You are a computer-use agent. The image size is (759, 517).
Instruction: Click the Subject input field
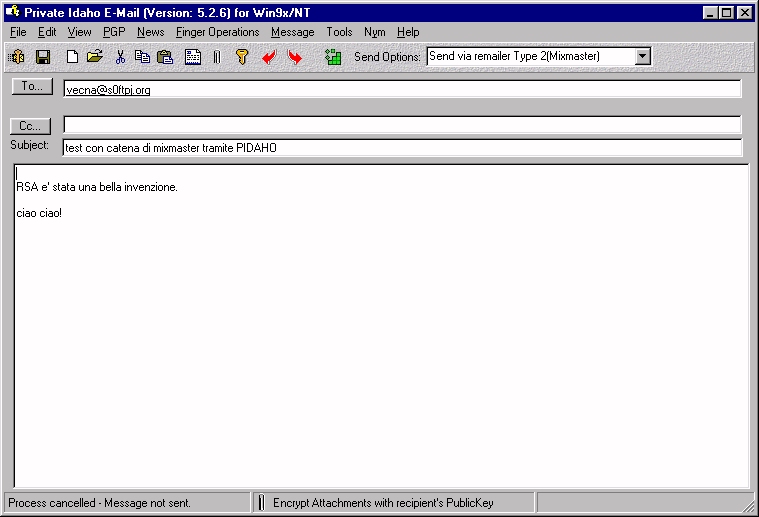point(402,148)
